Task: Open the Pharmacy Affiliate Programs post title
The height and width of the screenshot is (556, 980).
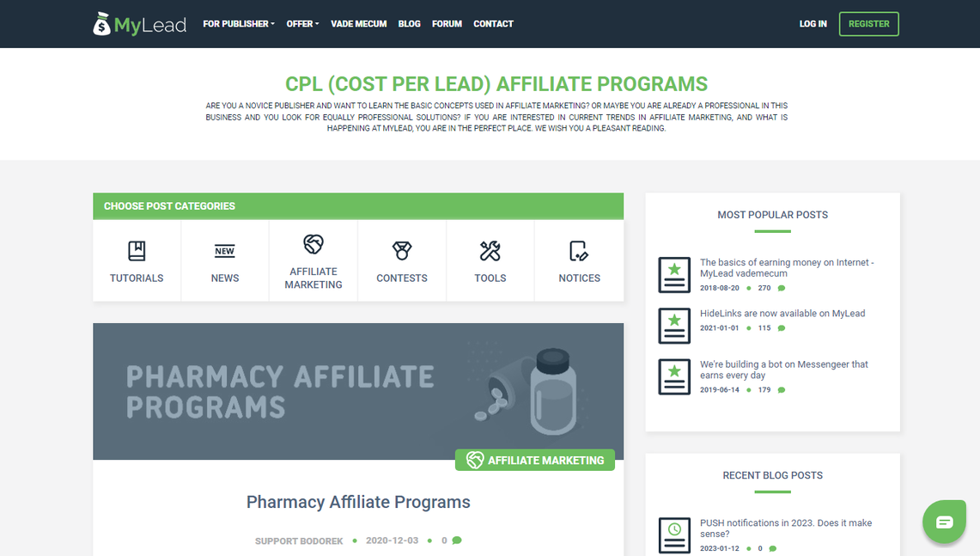Action: click(x=358, y=502)
